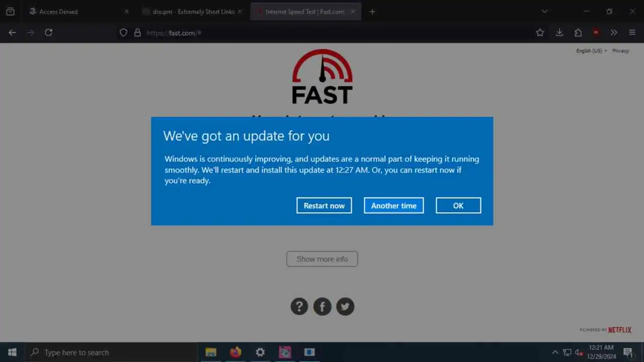Open Settings gear on the taskbar
The image size is (644, 362).
click(x=260, y=352)
